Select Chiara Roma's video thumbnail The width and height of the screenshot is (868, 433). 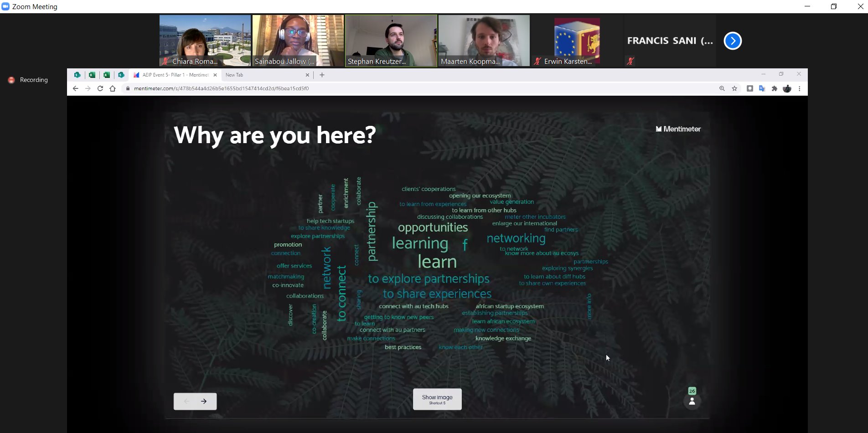tap(205, 41)
